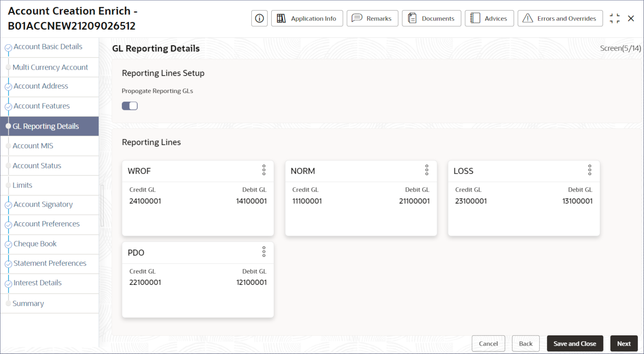Close the Account Creation Enrich window
This screenshot has width=644, height=354.
coord(631,18)
